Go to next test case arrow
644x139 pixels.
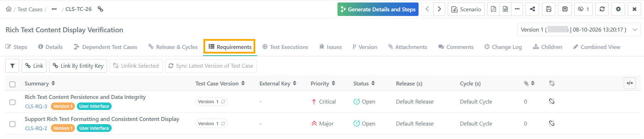(x=439, y=9)
